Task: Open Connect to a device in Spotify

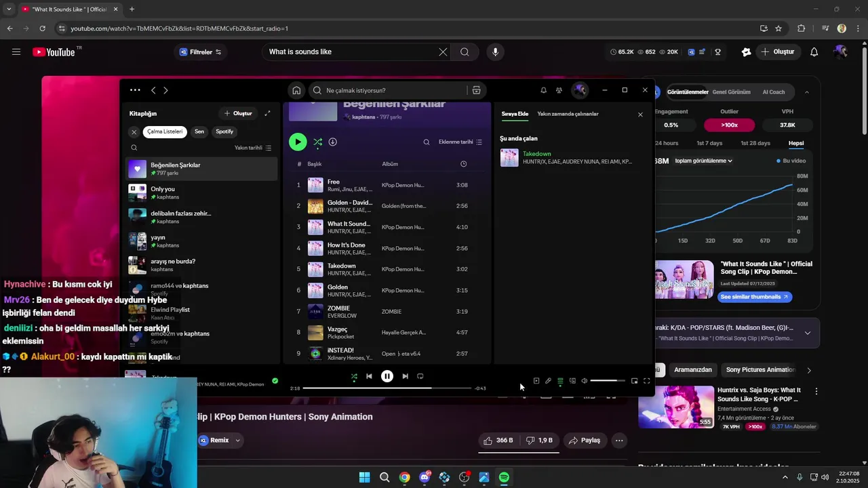Action: tap(572, 381)
